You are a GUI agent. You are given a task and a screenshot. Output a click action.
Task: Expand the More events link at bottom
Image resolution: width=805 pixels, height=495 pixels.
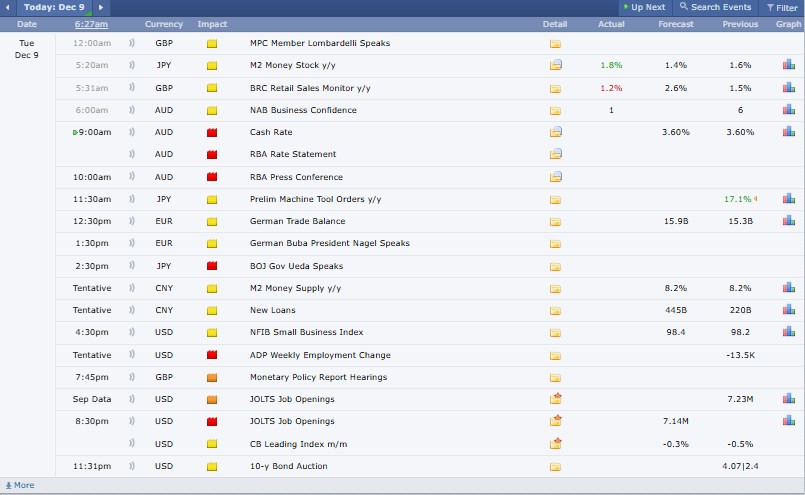(20, 485)
